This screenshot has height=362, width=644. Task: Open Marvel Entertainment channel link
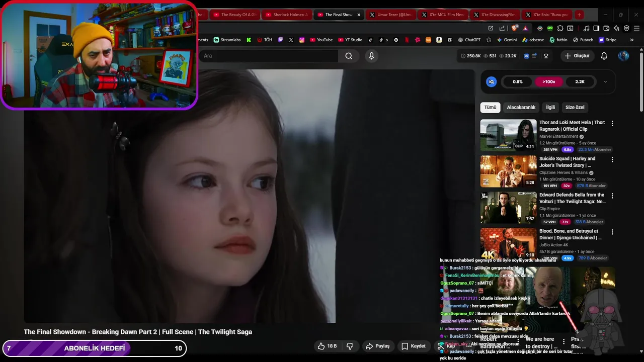point(558,136)
